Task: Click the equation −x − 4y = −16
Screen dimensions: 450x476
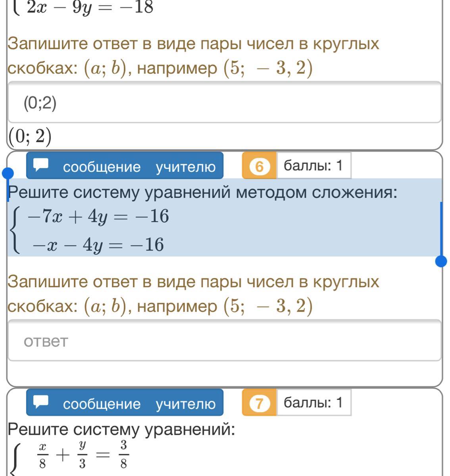Action: pyautogui.click(x=98, y=245)
